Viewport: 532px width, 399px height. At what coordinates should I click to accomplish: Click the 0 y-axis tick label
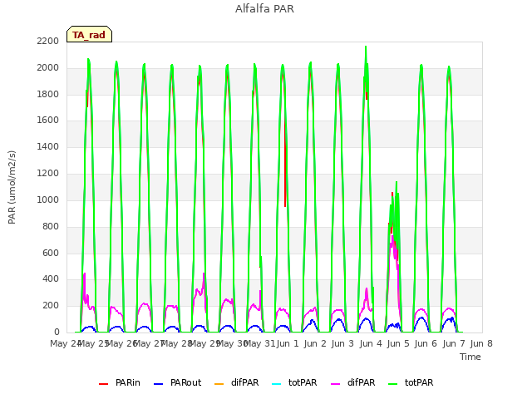57,332
